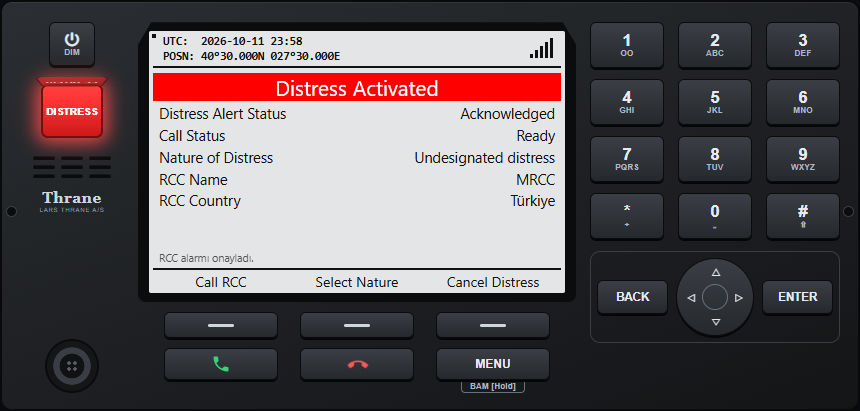Click the Undesignated distress value
Viewport: 860px width, 411px height.
click(485, 158)
